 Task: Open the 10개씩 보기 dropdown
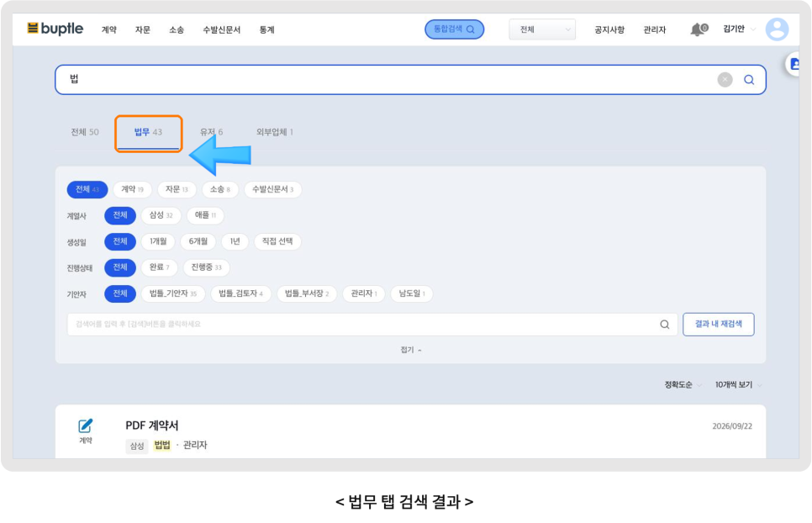pos(738,385)
